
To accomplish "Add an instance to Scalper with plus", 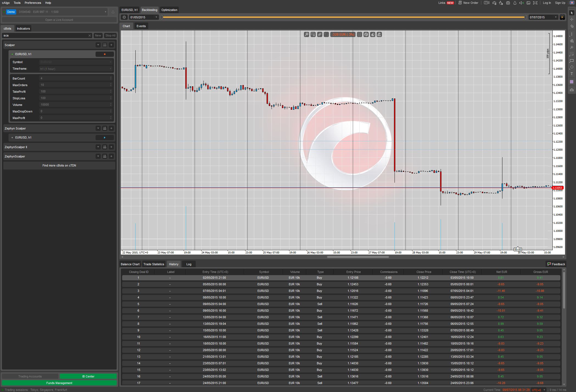I will [x=111, y=45].
